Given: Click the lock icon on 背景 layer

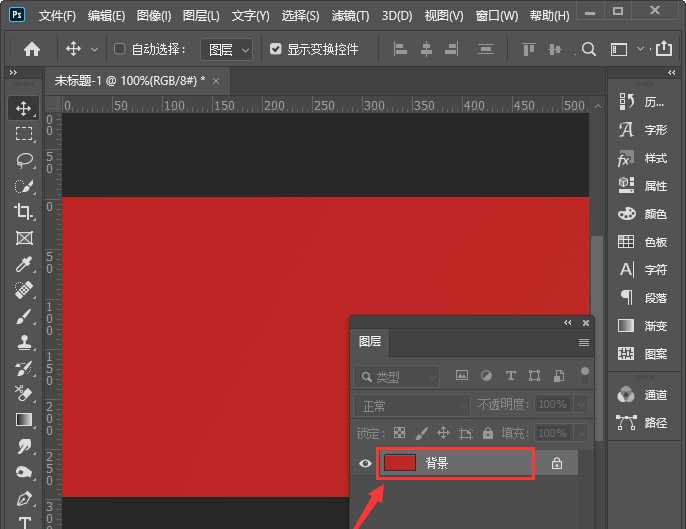Looking at the screenshot, I should click(x=557, y=463).
